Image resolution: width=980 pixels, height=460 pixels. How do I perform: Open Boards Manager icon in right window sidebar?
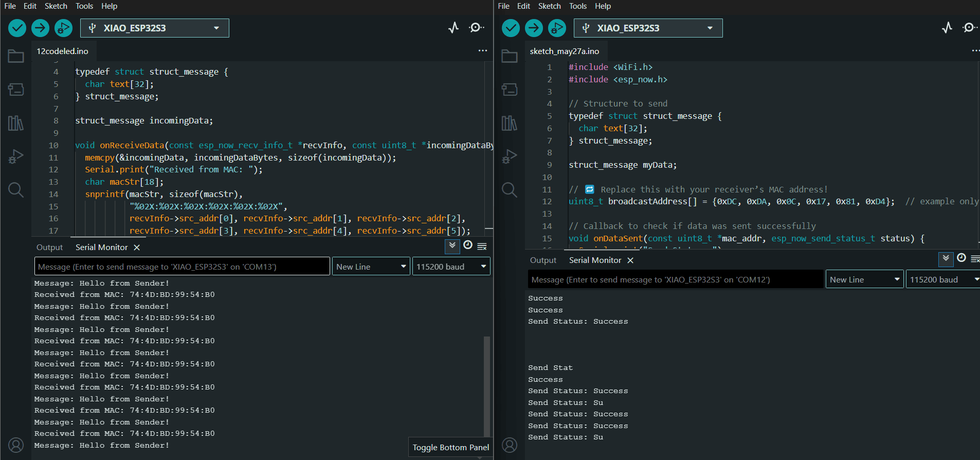point(510,90)
